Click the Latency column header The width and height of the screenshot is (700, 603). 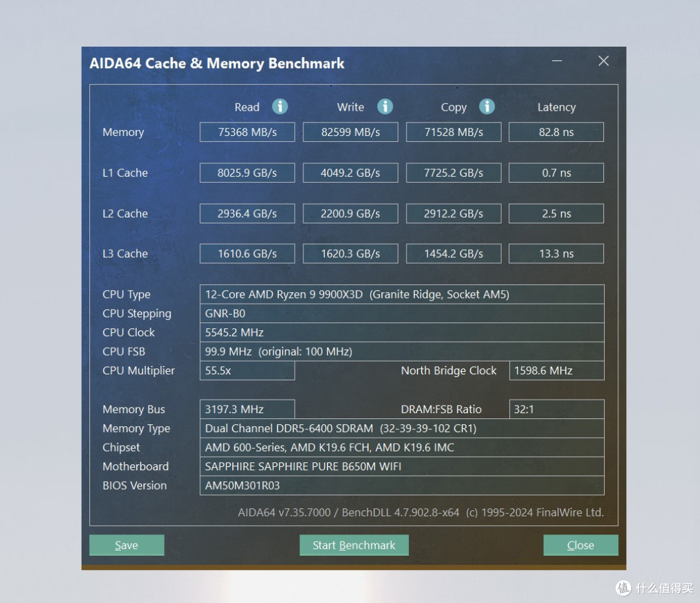[x=556, y=108]
